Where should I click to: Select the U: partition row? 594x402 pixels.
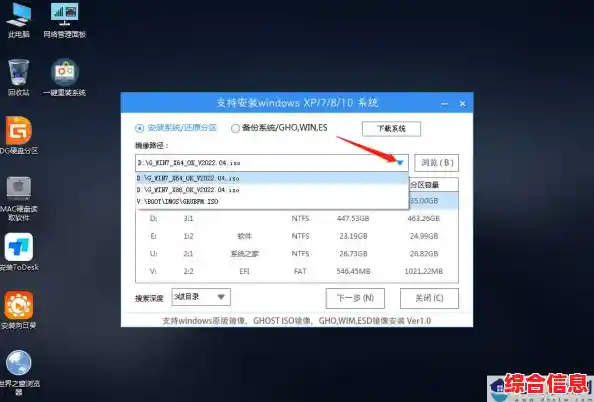point(297,253)
